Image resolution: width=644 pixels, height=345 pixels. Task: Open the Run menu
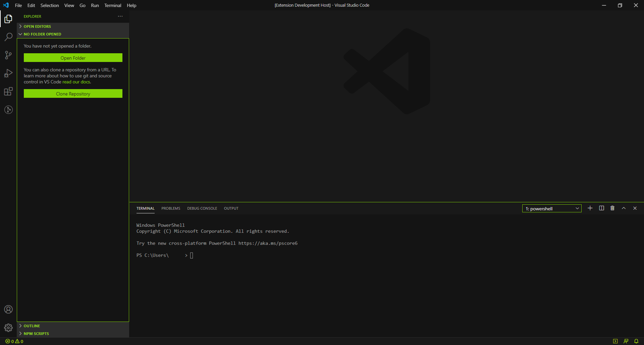point(95,5)
